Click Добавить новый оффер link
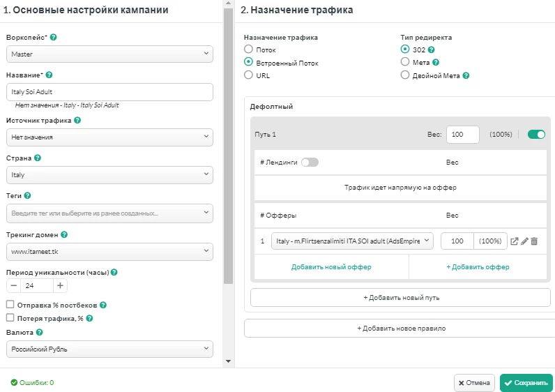Screen dimensions: 555x392 click(x=331, y=267)
